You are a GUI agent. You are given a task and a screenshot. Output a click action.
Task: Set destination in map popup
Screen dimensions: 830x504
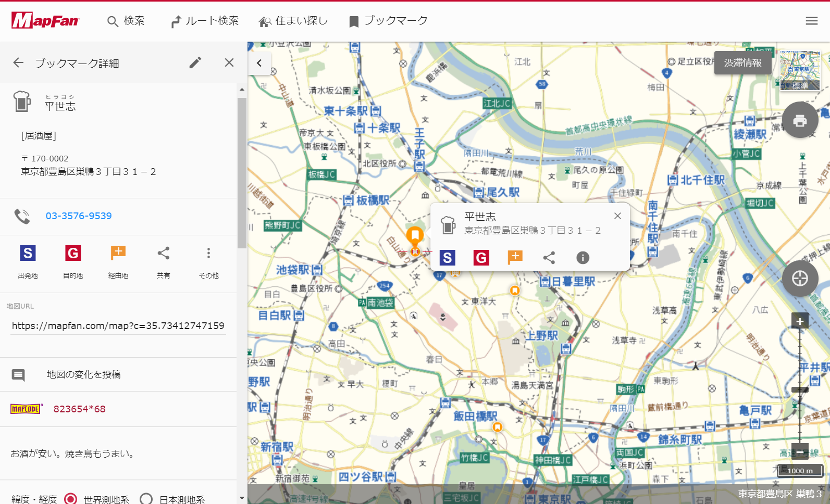481,258
